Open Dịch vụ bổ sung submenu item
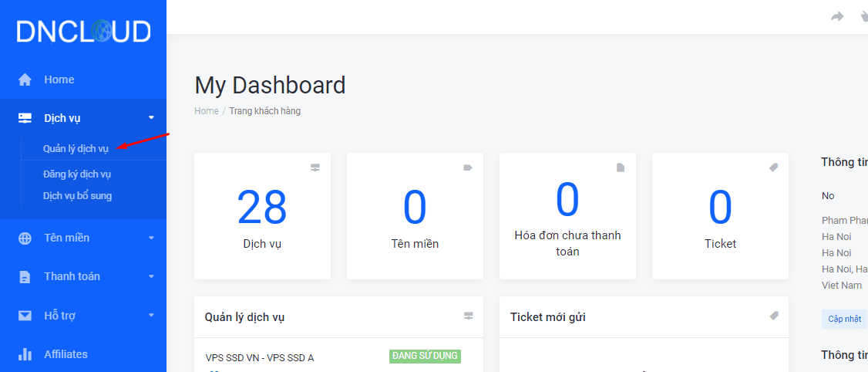This screenshot has height=372, width=868. pos(77,196)
